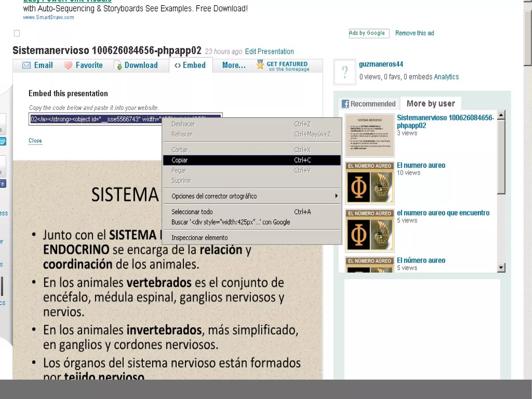Click the Facebook icon beside Recommended

(345, 104)
